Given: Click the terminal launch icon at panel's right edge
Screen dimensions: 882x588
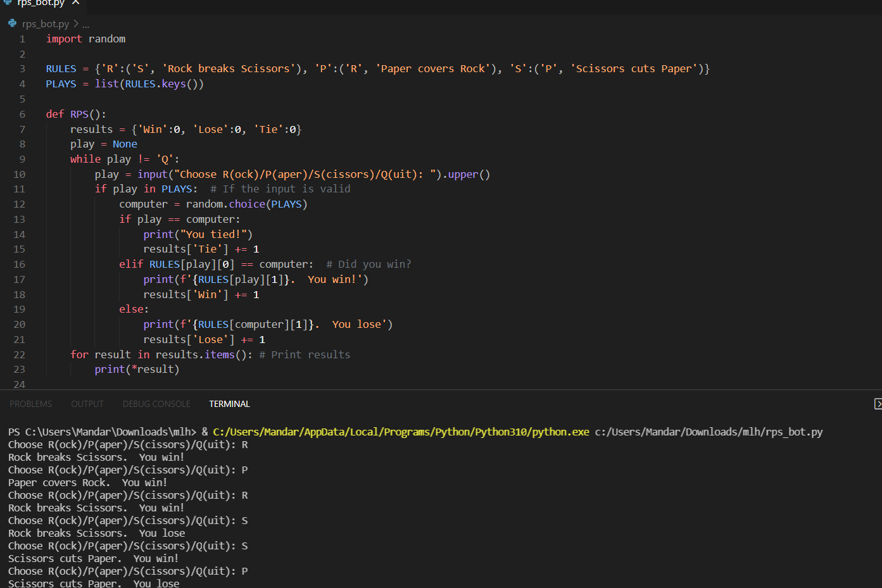Looking at the screenshot, I should pyautogui.click(x=878, y=403).
